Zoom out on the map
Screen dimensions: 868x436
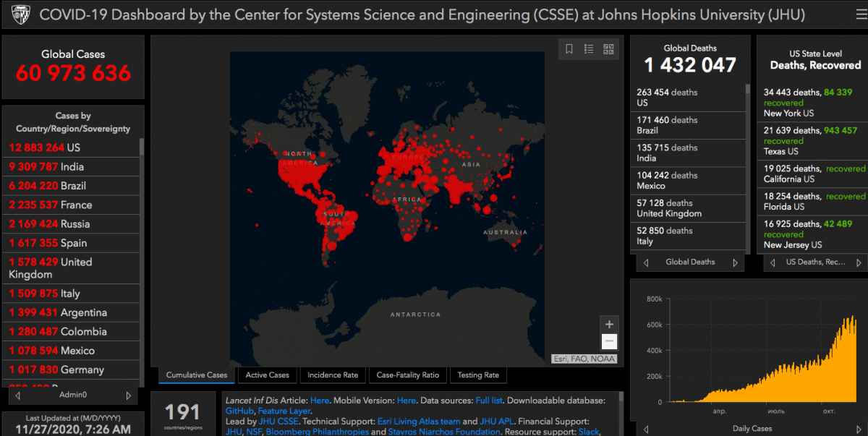coord(609,341)
